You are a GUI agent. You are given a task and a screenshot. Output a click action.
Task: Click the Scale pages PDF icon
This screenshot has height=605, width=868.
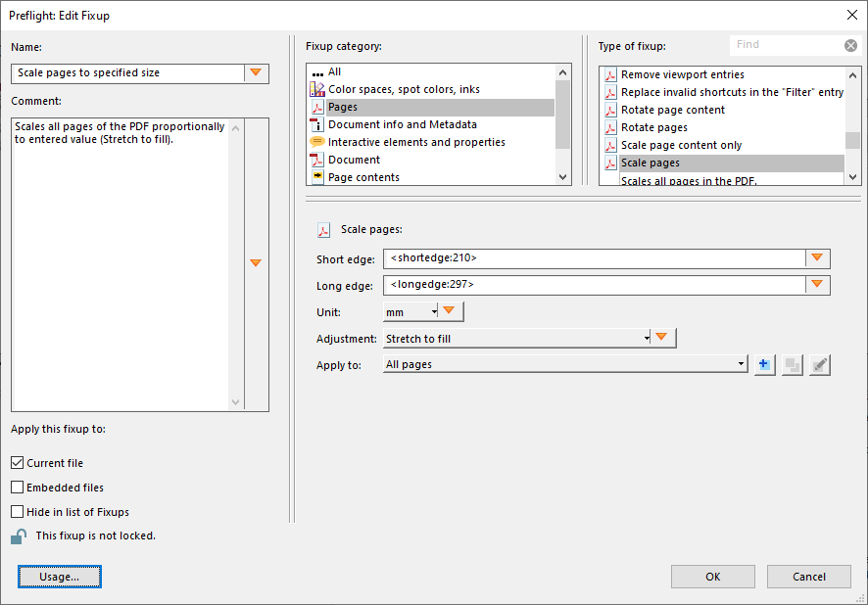[324, 229]
